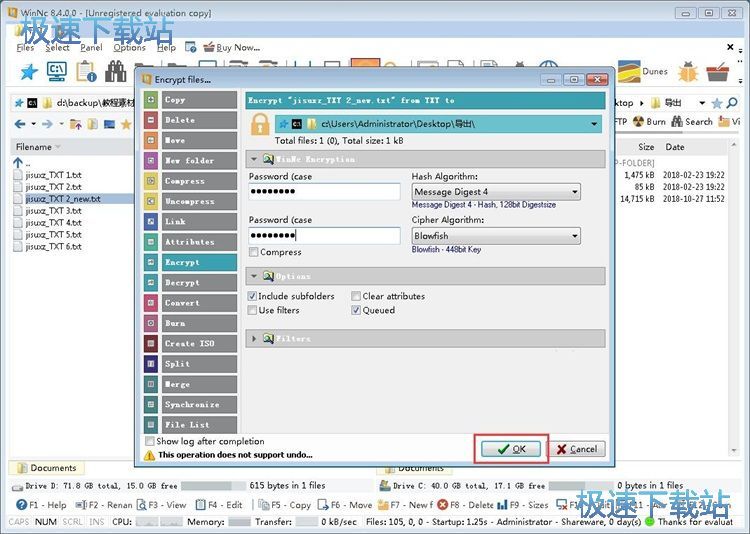Click the first Password field
Screen dimensions: 750x534
pyautogui.click(x=324, y=191)
